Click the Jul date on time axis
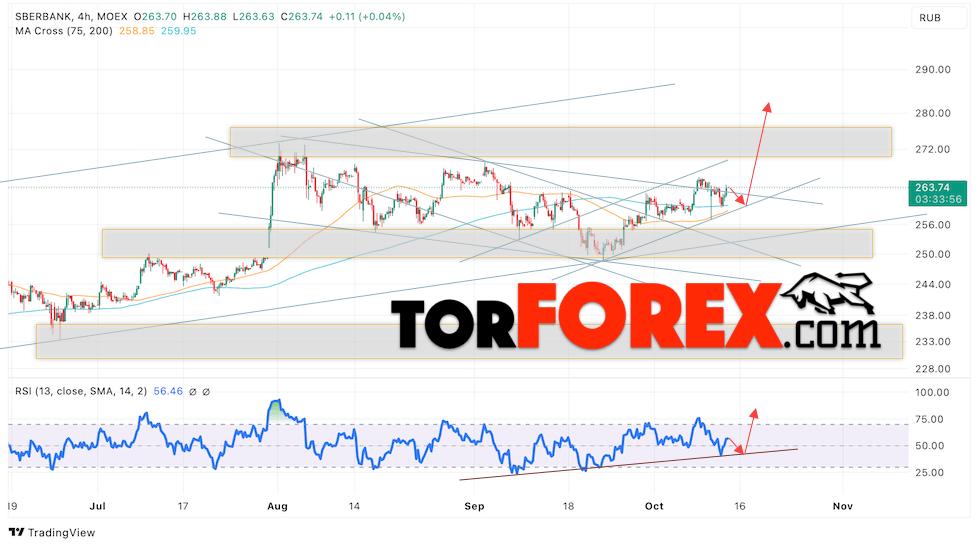The width and height of the screenshot is (979, 547). pyautogui.click(x=97, y=506)
